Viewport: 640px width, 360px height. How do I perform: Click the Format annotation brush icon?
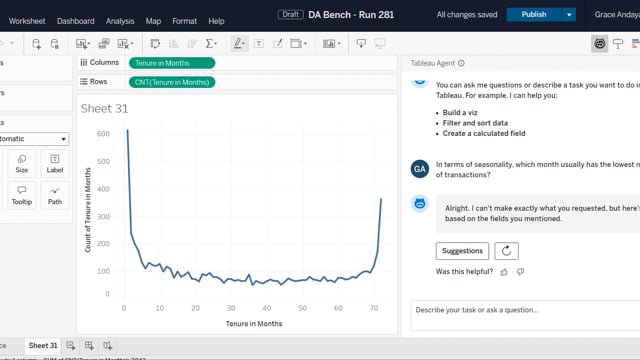(x=278, y=44)
